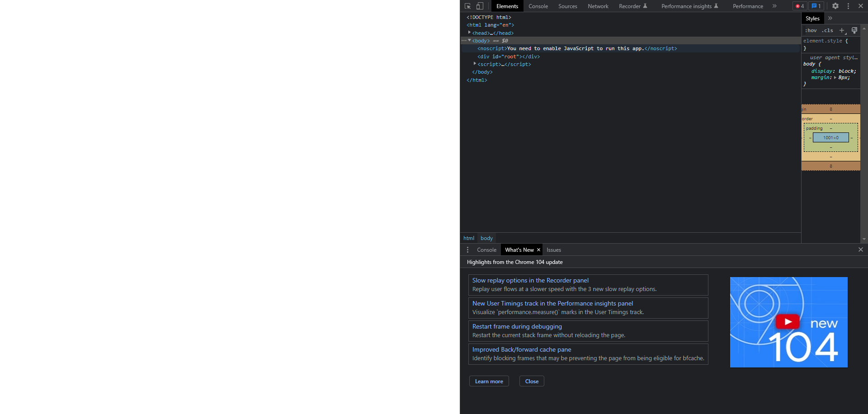Viewport: 868px width, 414px height.
Task: Click the rendering emulations paintbrush icon
Action: point(854,30)
